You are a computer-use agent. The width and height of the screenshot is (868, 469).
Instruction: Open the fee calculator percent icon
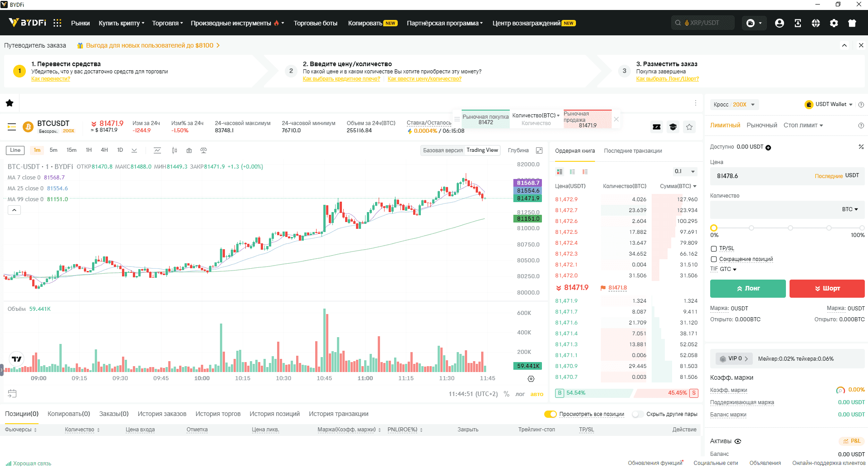click(x=861, y=146)
